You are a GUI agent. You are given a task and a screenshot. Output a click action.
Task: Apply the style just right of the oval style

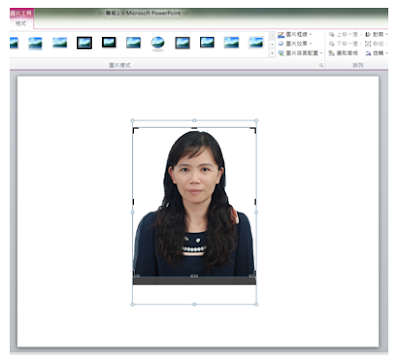tap(182, 43)
